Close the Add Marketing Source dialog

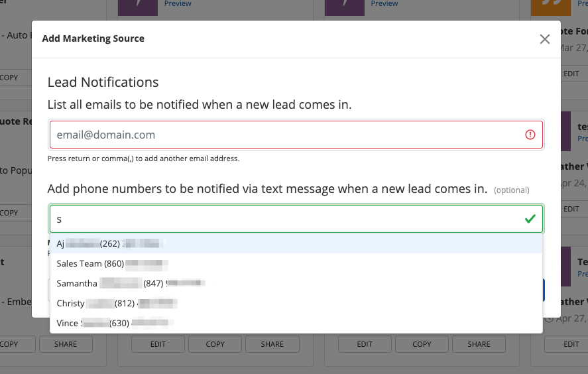545,39
